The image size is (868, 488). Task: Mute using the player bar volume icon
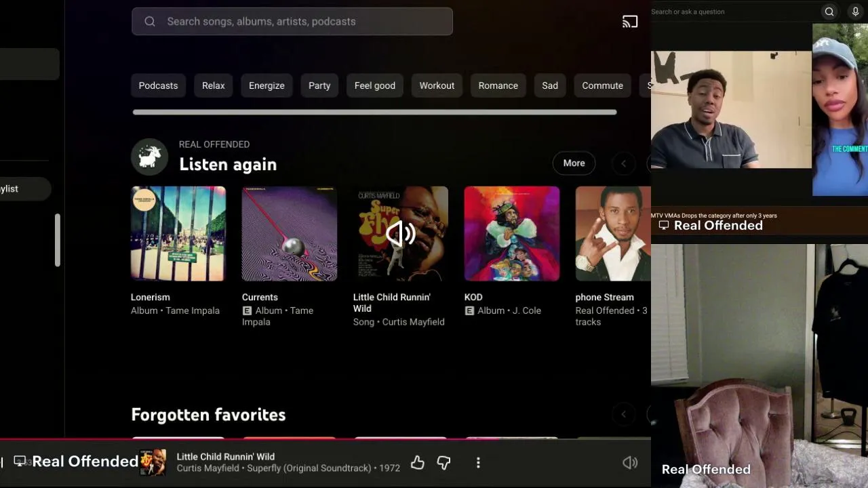pos(630,462)
